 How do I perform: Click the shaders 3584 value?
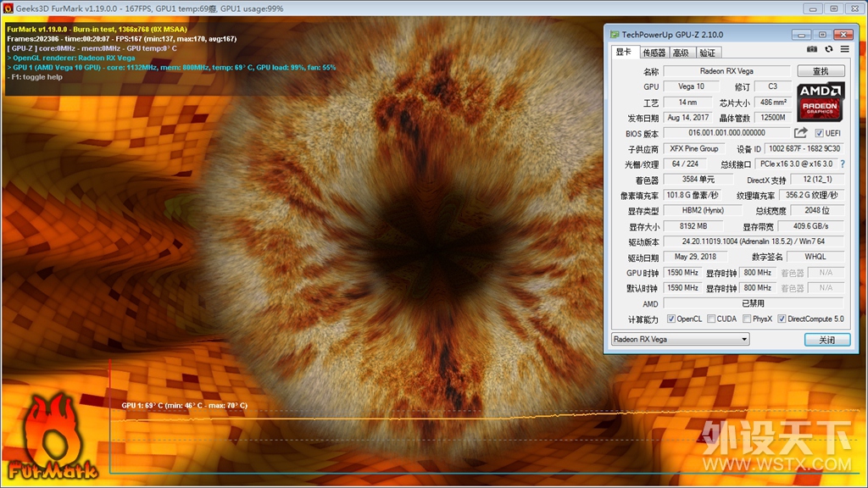698,180
